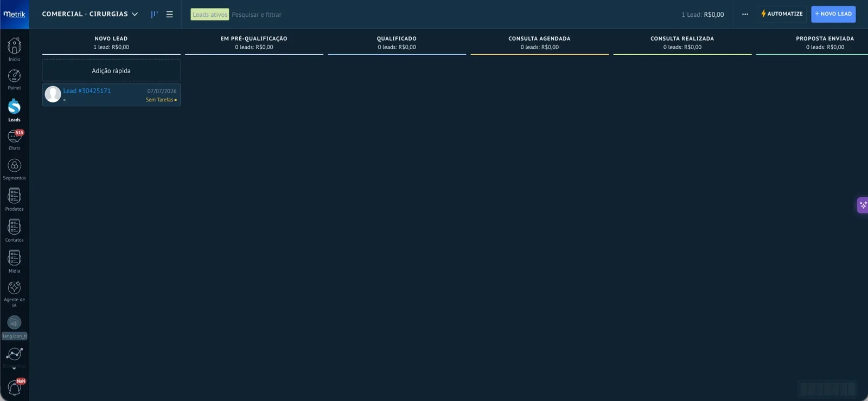The width and height of the screenshot is (868, 401).
Task: Click the lead avatar on the Lead #30425171 card
Action: pyautogui.click(x=53, y=94)
